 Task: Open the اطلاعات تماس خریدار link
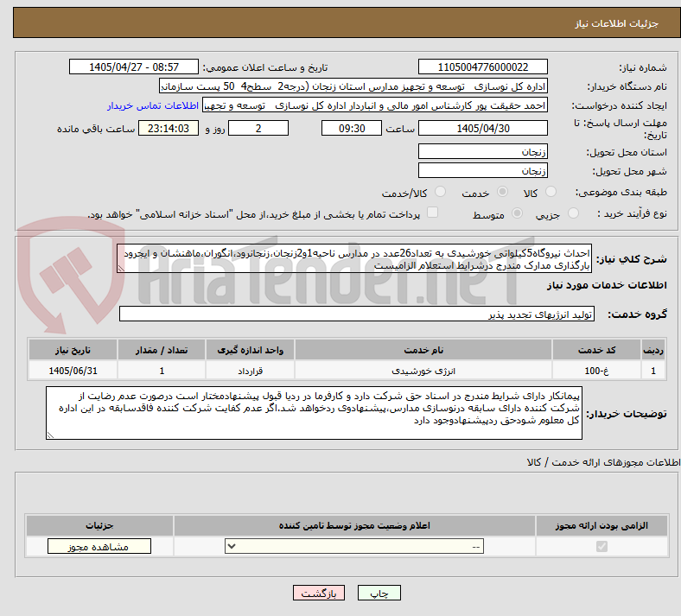[x=153, y=106]
